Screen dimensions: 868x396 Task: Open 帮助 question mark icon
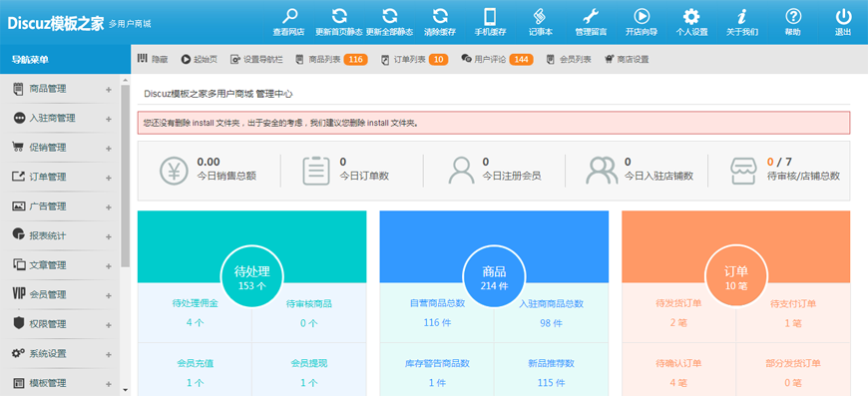point(793,16)
